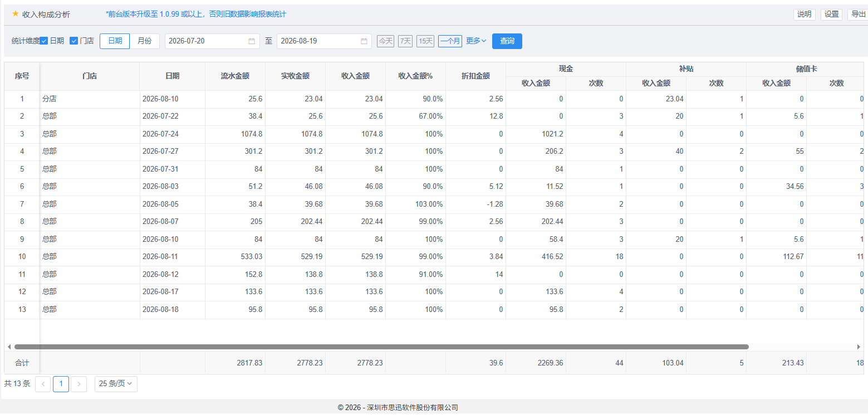Click the date cell 2026-08-18

click(x=173, y=310)
